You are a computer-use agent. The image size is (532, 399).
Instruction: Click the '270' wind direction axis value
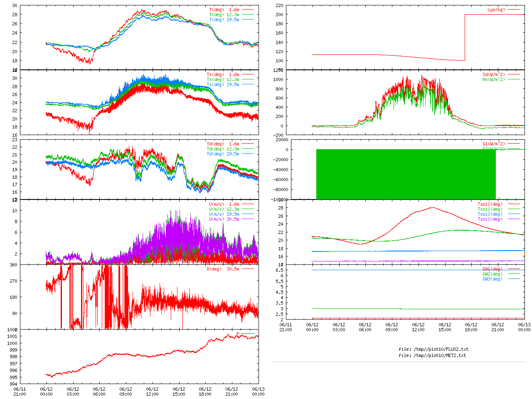(13, 281)
